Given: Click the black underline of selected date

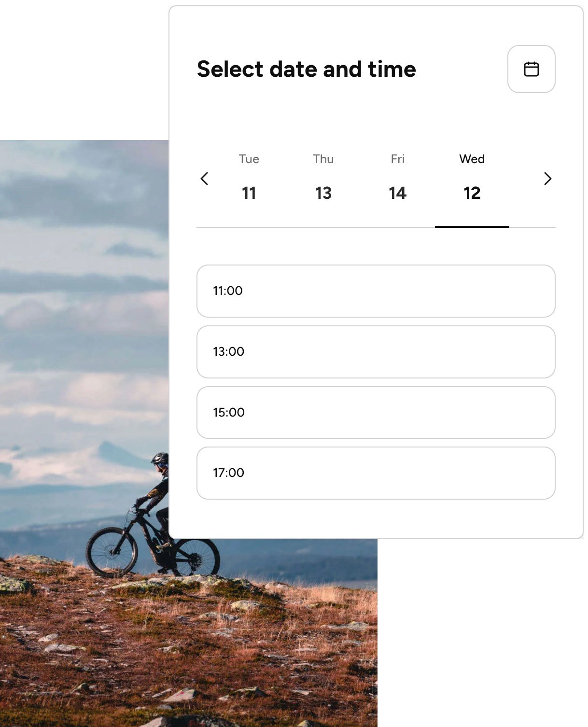Looking at the screenshot, I should [472, 226].
